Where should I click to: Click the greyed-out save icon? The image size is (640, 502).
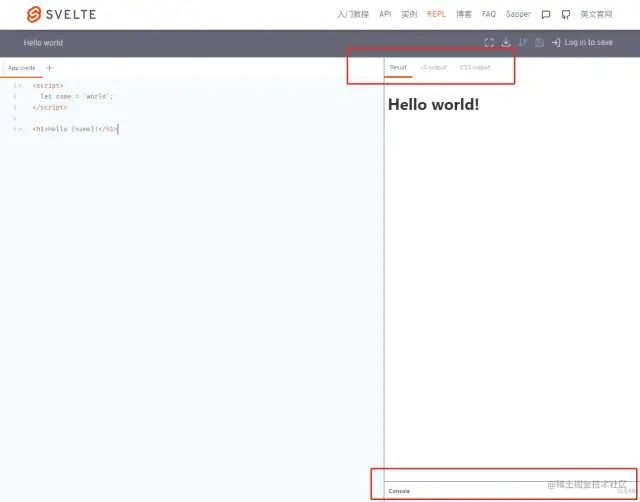coord(539,42)
